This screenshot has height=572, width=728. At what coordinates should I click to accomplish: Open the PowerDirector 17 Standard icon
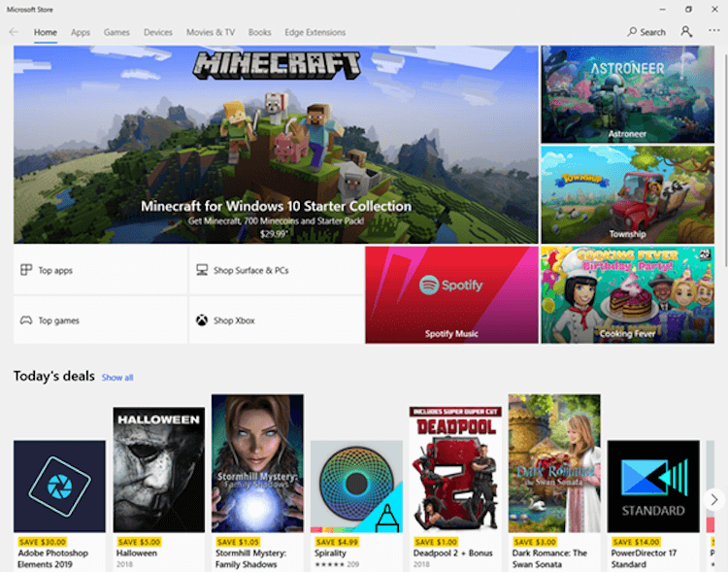[x=653, y=486]
